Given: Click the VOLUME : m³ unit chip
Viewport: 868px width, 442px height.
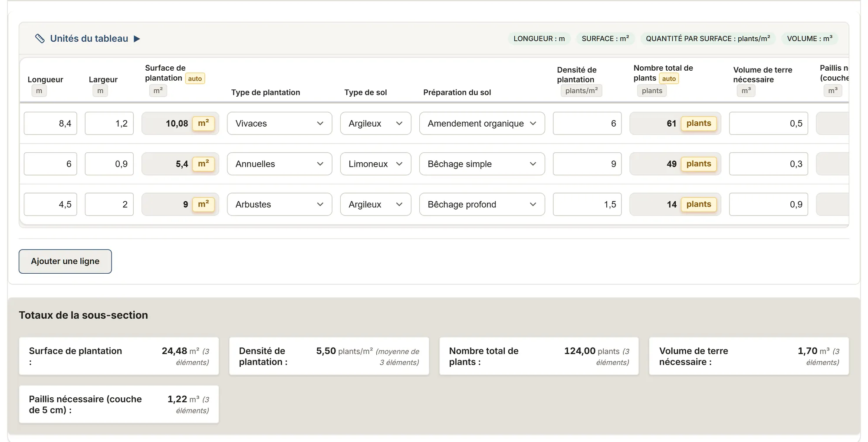Looking at the screenshot, I should (810, 39).
